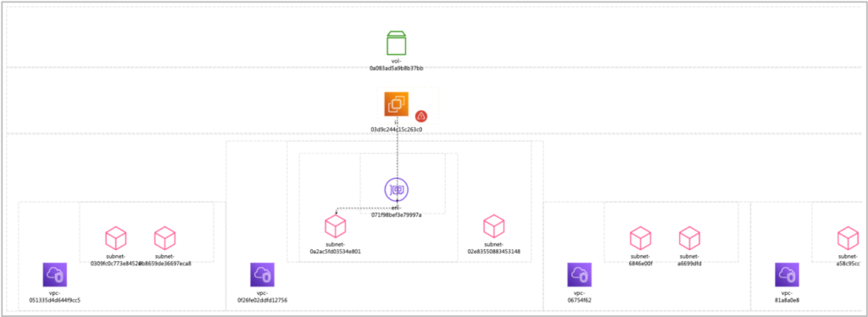Click the vpc-051335d4d644f9cc5 text label
Screen dimensions: 868x317
[55, 297]
